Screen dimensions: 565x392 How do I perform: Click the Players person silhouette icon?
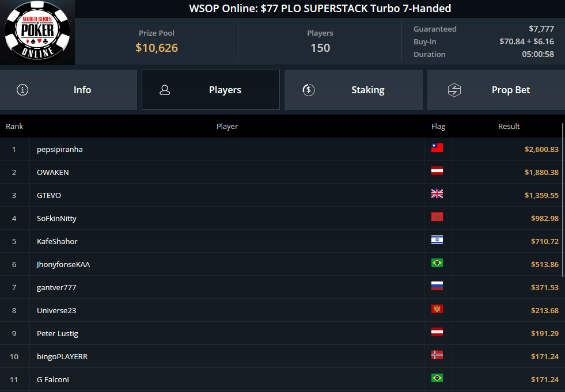click(x=165, y=90)
